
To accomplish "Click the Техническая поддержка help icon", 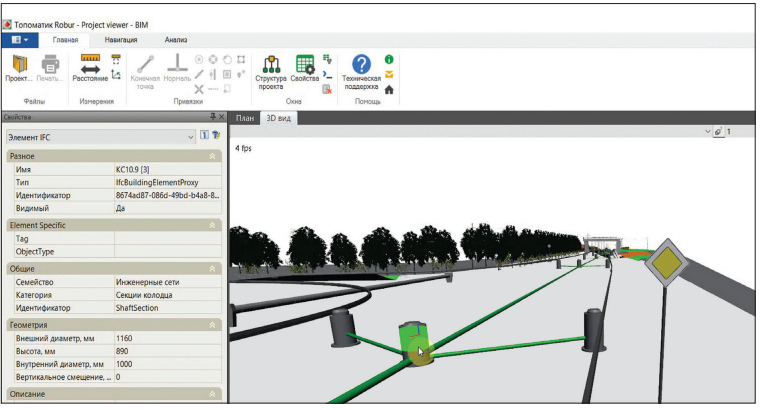I will [x=361, y=65].
